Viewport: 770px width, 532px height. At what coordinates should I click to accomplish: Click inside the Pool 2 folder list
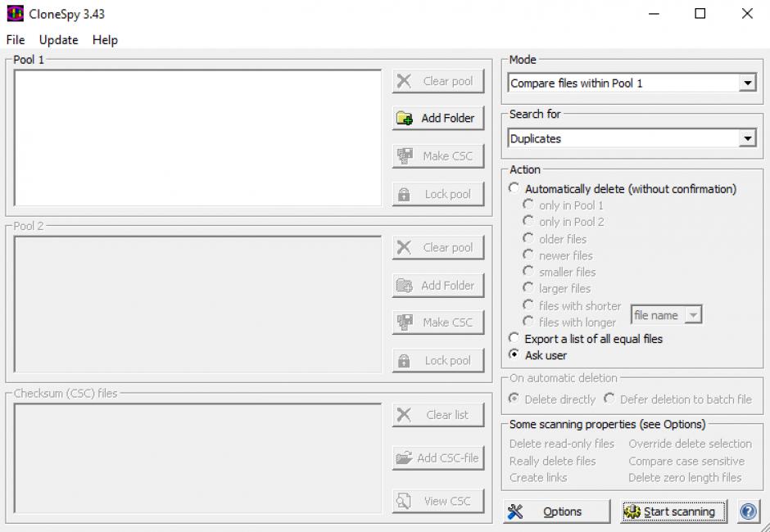tap(198, 304)
